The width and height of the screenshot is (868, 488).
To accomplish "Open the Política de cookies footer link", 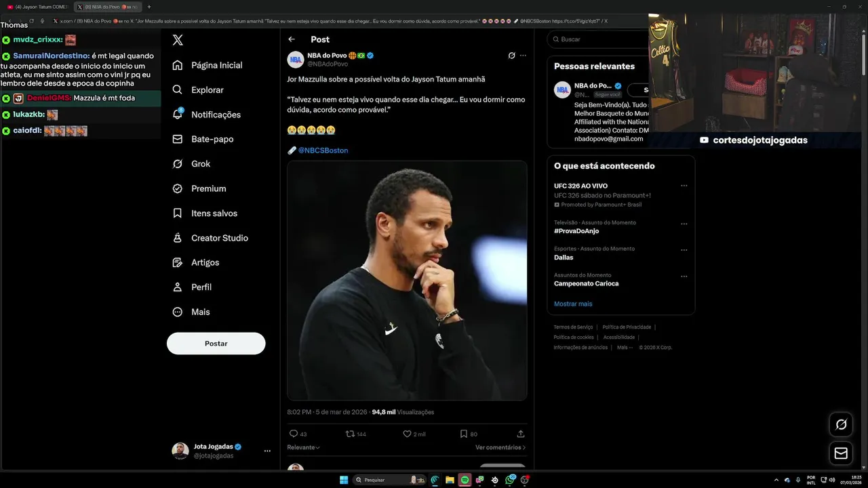I will coord(574,338).
